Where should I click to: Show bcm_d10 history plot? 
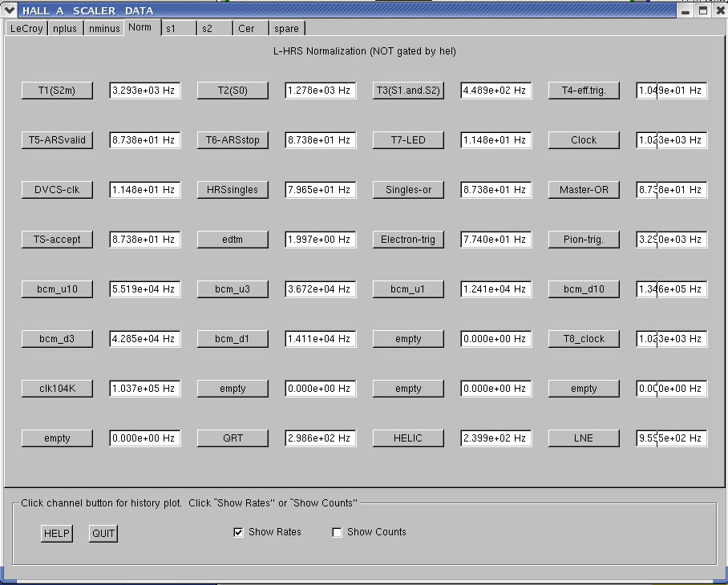[x=584, y=289]
